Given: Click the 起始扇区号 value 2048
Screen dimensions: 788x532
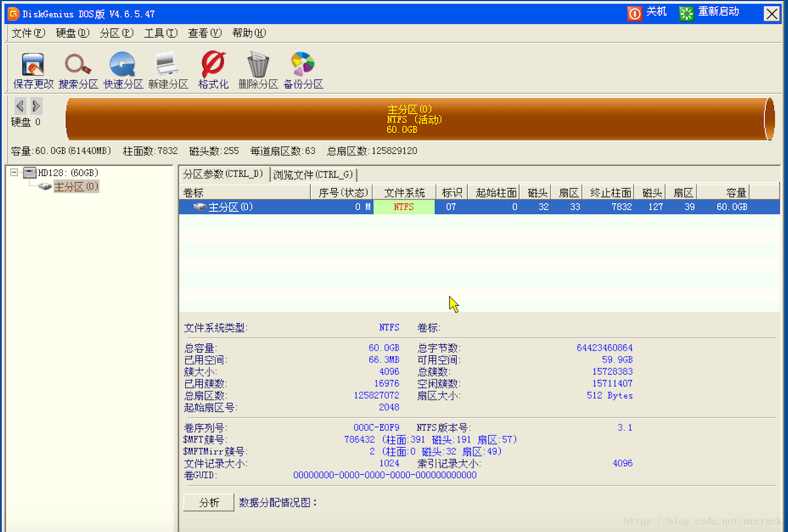Looking at the screenshot, I should click(389, 407).
